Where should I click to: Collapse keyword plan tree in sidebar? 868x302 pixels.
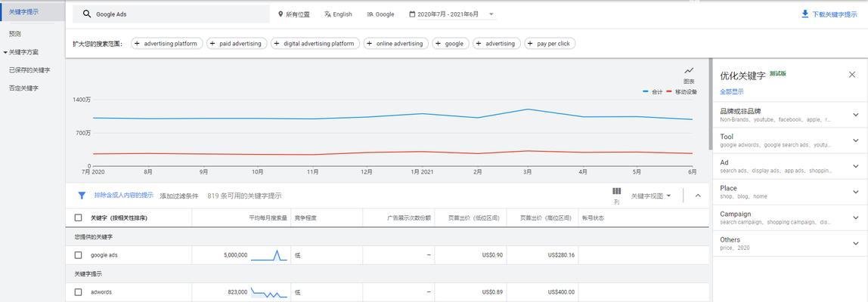pyautogui.click(x=5, y=53)
